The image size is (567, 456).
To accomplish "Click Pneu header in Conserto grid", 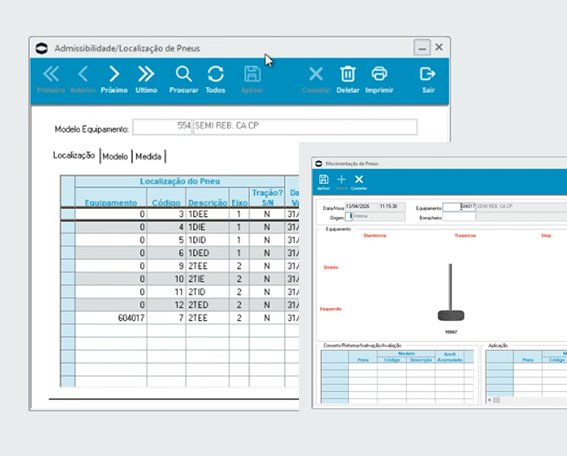I will click(x=363, y=357).
